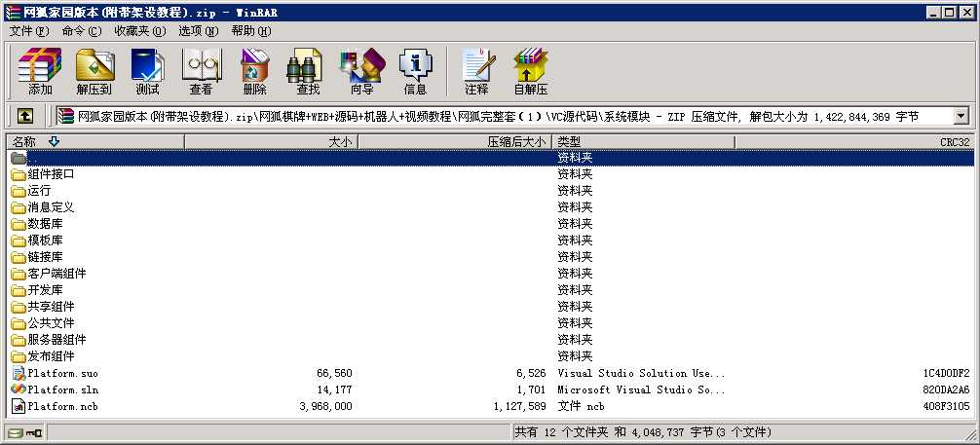980x445 pixels.
Task: Select the 发布组件 folder
Action: pos(51,356)
